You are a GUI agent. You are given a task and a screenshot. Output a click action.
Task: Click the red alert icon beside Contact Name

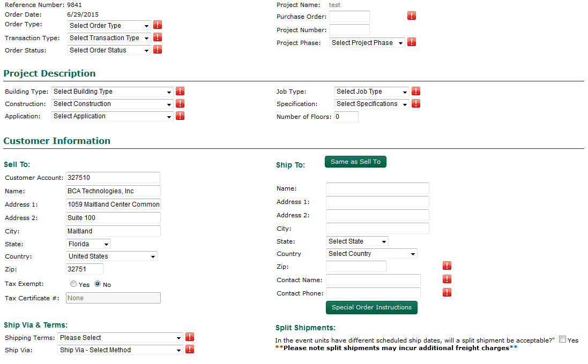coord(446,279)
